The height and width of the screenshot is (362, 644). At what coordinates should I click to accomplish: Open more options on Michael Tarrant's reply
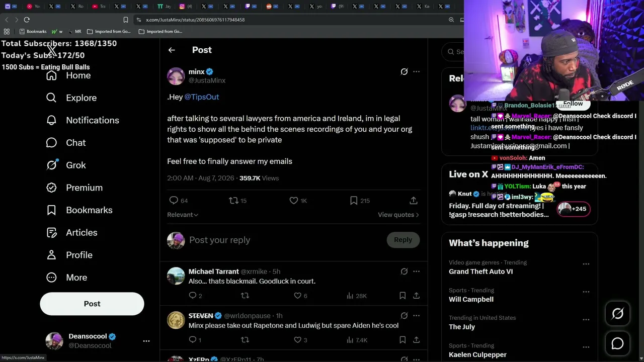416,271
